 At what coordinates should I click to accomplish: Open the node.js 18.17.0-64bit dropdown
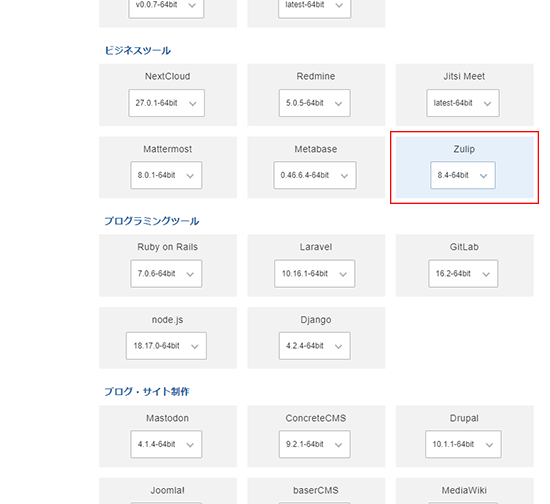(166, 346)
